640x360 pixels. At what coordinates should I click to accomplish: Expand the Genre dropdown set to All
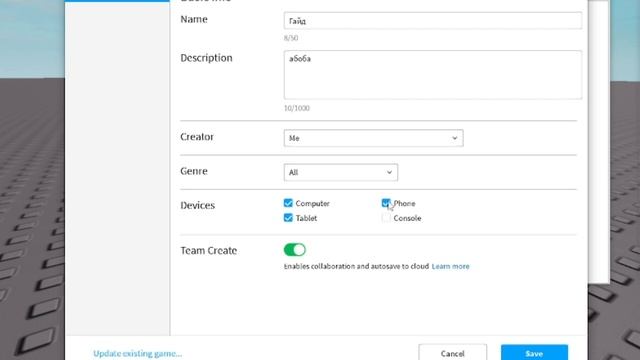341,172
